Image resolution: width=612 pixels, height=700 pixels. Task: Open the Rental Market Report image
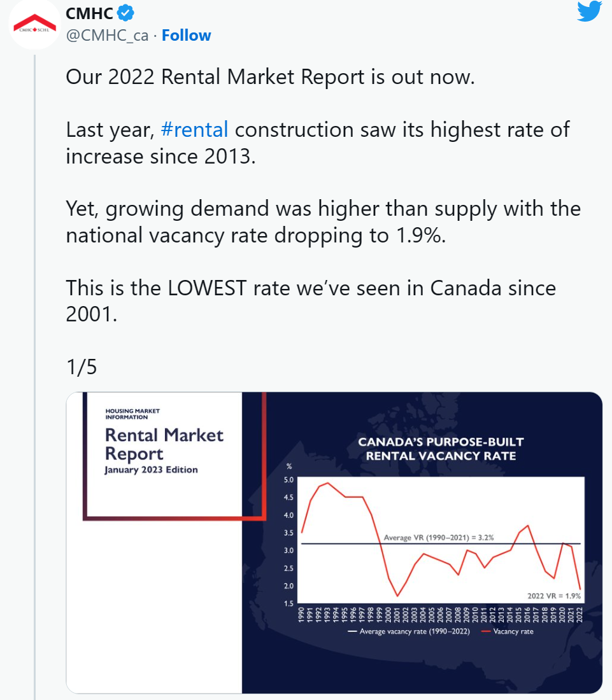point(334,542)
